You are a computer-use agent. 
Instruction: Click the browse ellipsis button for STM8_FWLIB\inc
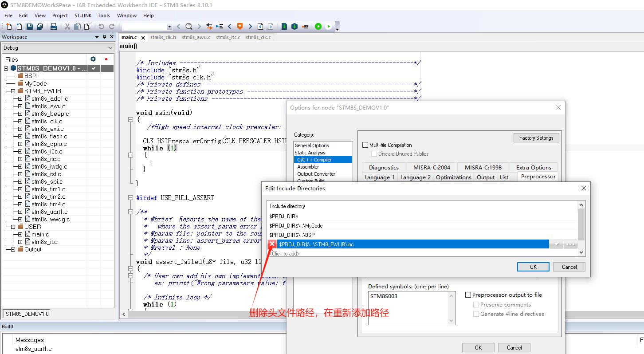tap(570, 244)
